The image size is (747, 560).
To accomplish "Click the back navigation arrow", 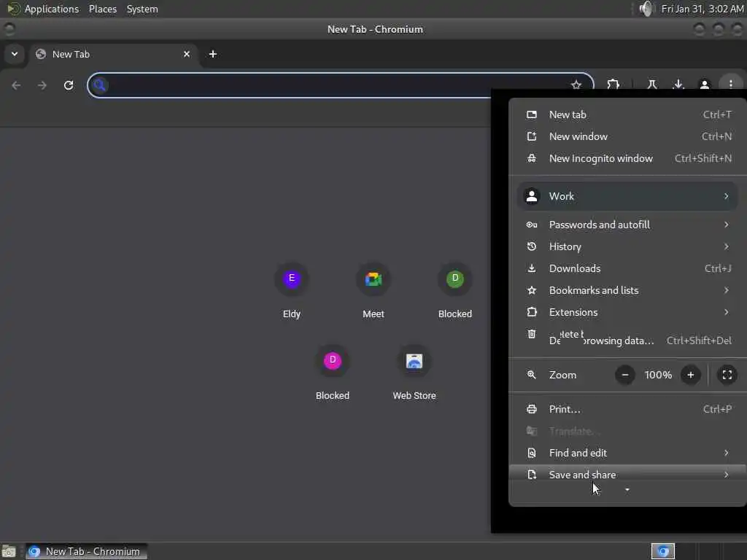I will tap(16, 85).
